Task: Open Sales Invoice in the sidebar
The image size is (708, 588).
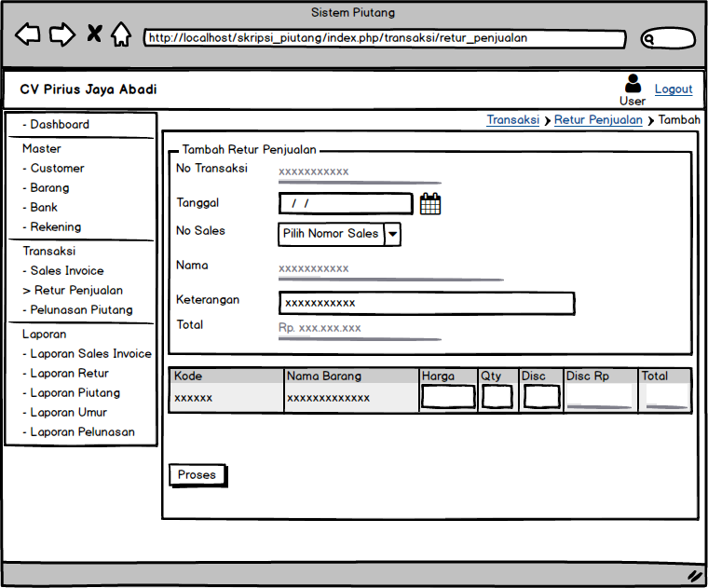Action: (63, 270)
